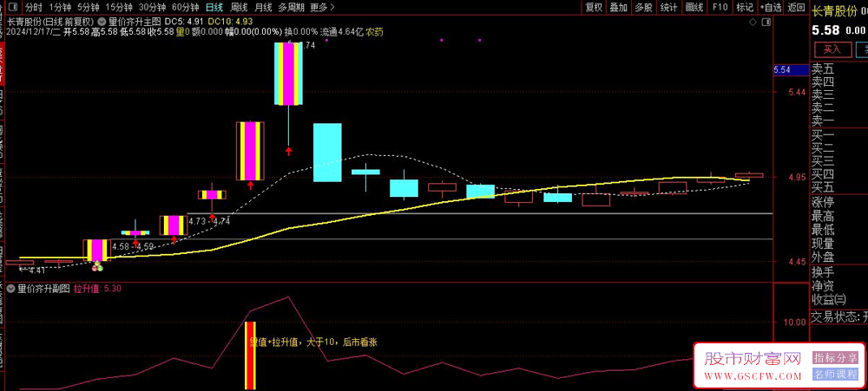The width and height of the screenshot is (868, 391).
Task: Select the 月线 monthly chart tab
Action: 263,8
